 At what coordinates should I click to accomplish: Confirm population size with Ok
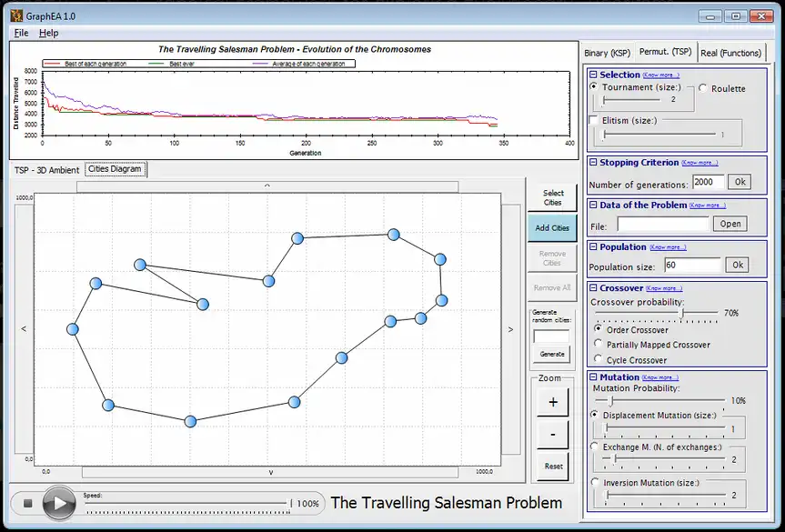coord(738,265)
